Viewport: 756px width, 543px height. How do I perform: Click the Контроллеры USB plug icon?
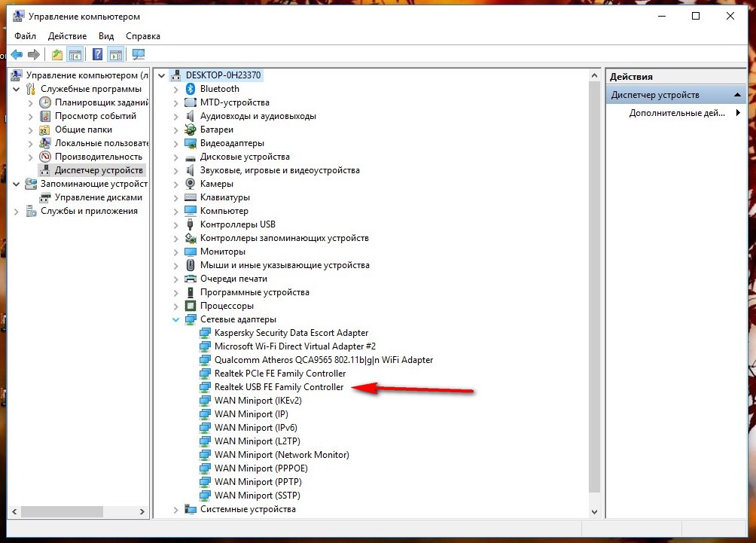point(191,224)
